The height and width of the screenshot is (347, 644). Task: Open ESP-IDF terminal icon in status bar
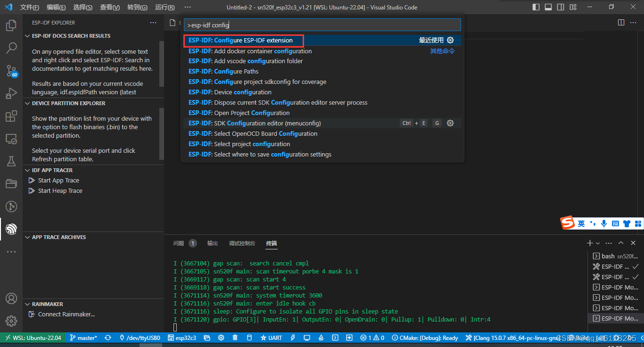[335, 338]
